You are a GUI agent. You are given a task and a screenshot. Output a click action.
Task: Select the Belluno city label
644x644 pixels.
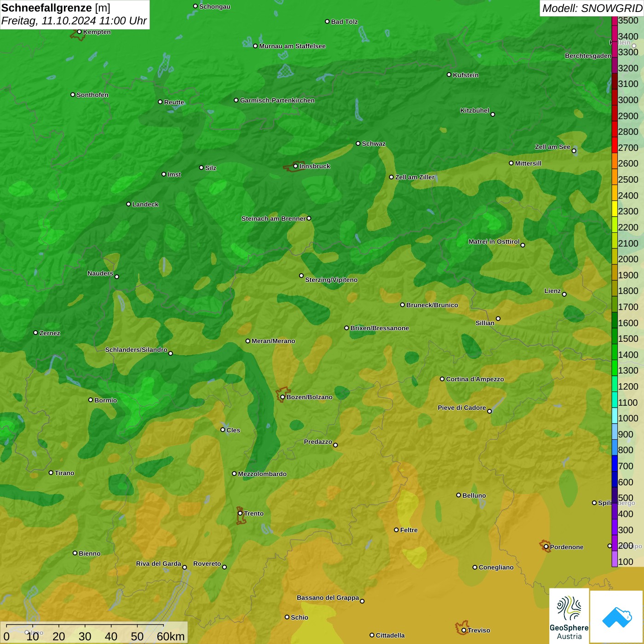474,495
